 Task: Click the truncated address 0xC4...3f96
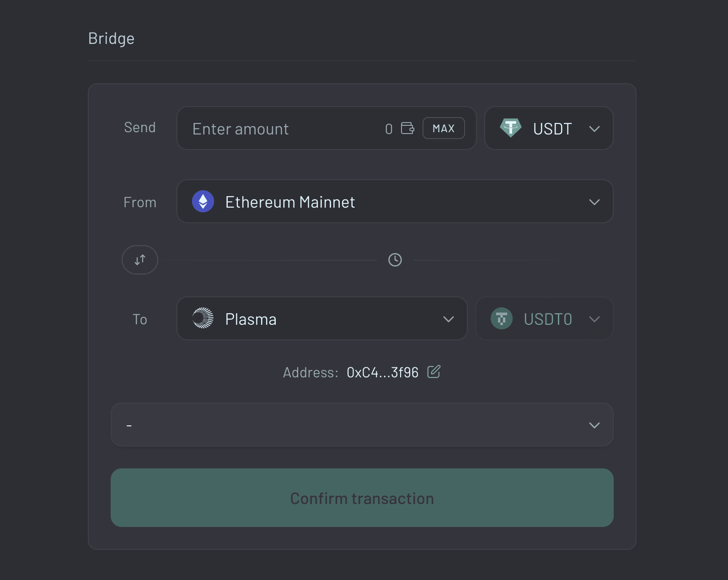point(382,372)
